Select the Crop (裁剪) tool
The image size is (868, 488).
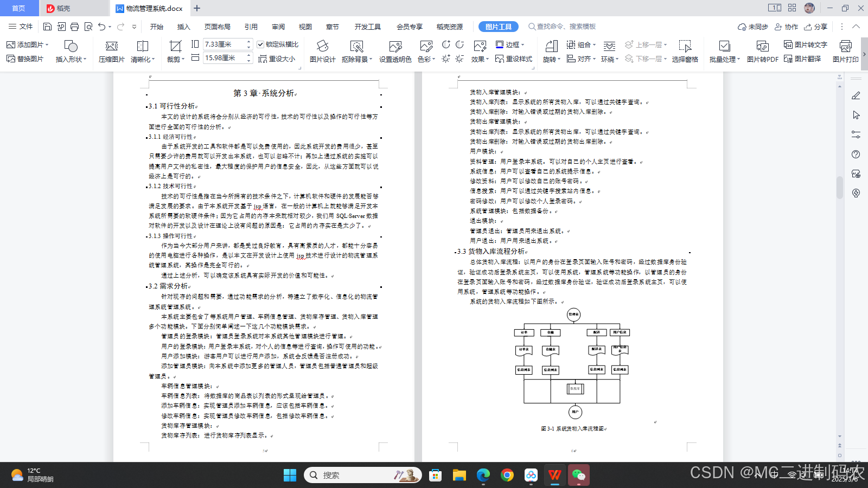tap(175, 52)
